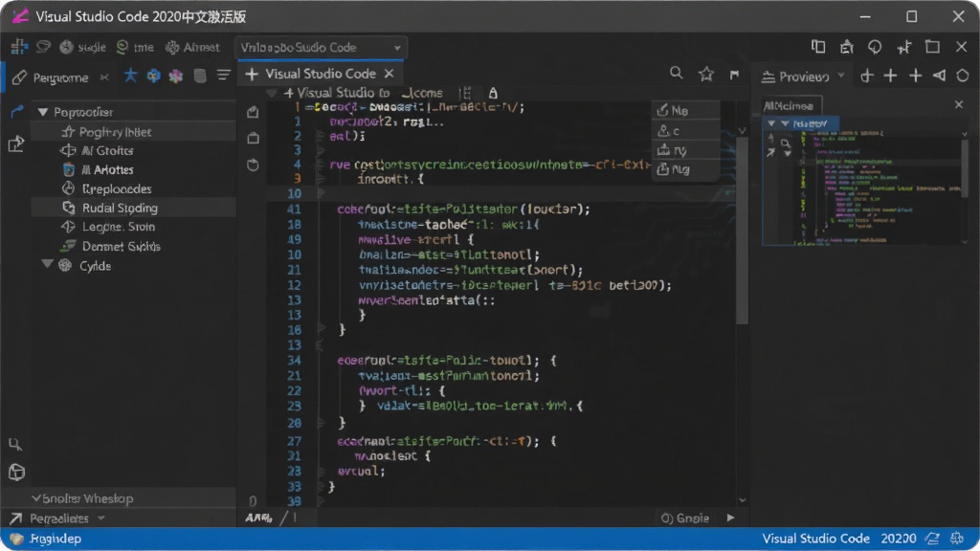Click the editor's vertical scrollbar thumb
The height and width of the screenshot is (551, 980).
click(742, 230)
